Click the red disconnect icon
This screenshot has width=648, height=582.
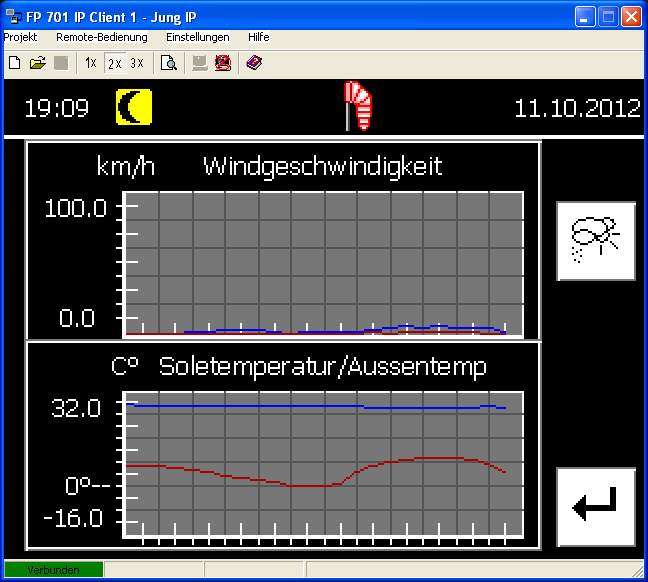click(223, 63)
